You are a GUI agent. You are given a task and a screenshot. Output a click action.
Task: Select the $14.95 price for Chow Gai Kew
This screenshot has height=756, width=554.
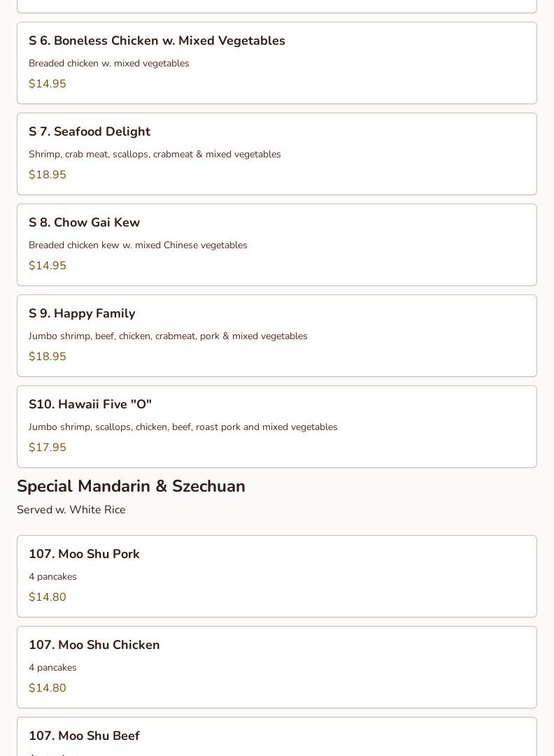point(48,266)
